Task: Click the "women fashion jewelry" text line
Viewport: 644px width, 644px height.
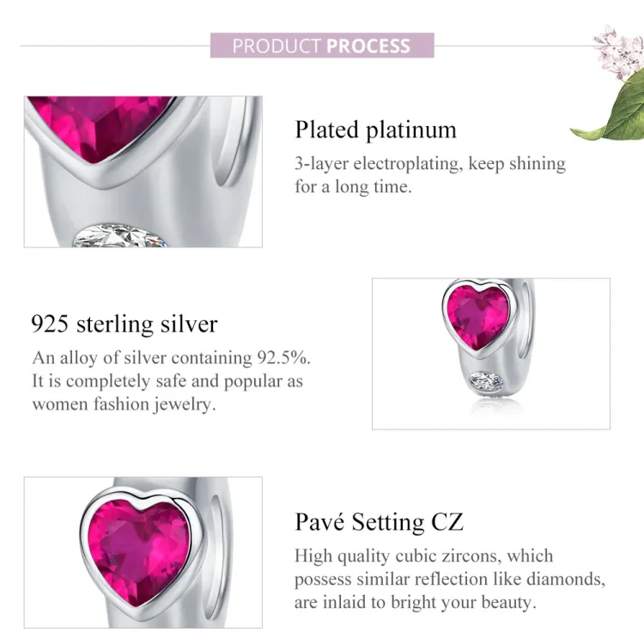Action: tap(123, 404)
